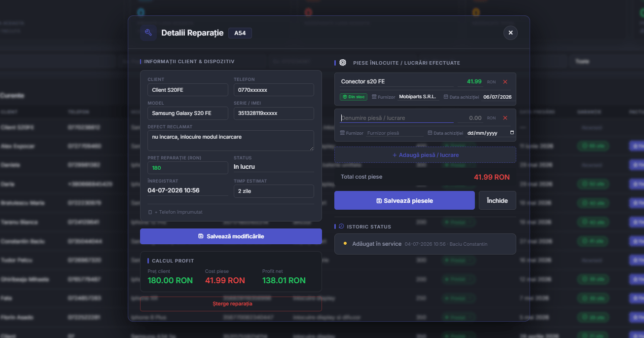Click the Preț client amount 180.00 RON
The height and width of the screenshot is (338, 644).
pos(170,280)
